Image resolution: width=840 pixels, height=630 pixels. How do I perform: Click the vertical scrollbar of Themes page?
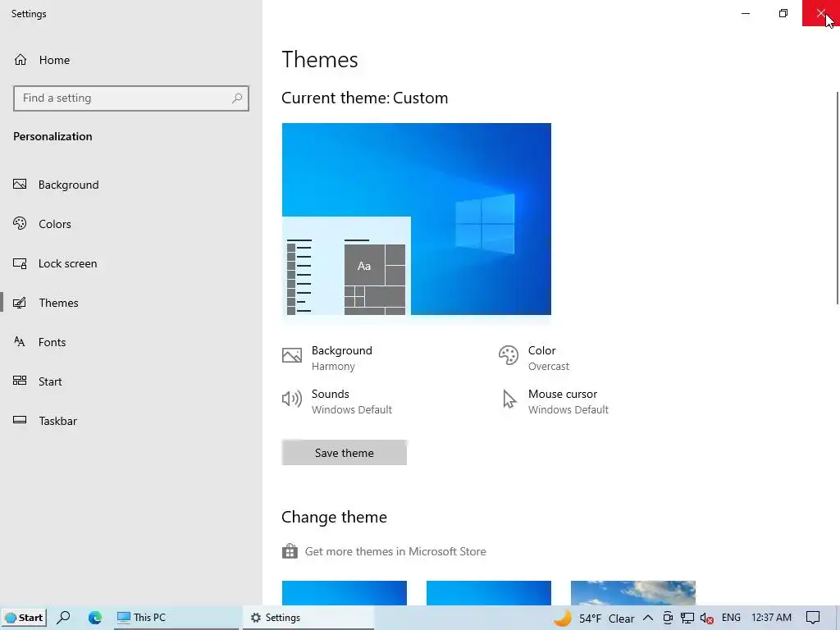tap(838, 199)
